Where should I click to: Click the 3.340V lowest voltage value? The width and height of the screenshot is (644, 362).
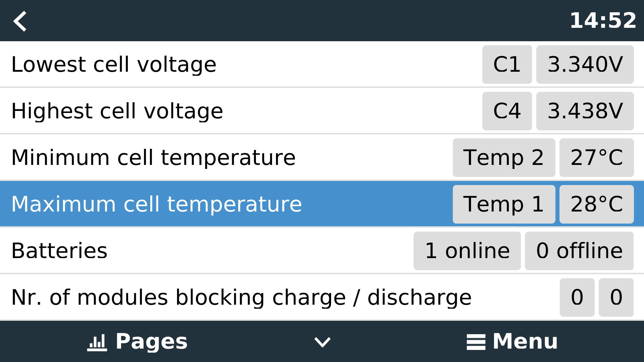click(x=585, y=64)
